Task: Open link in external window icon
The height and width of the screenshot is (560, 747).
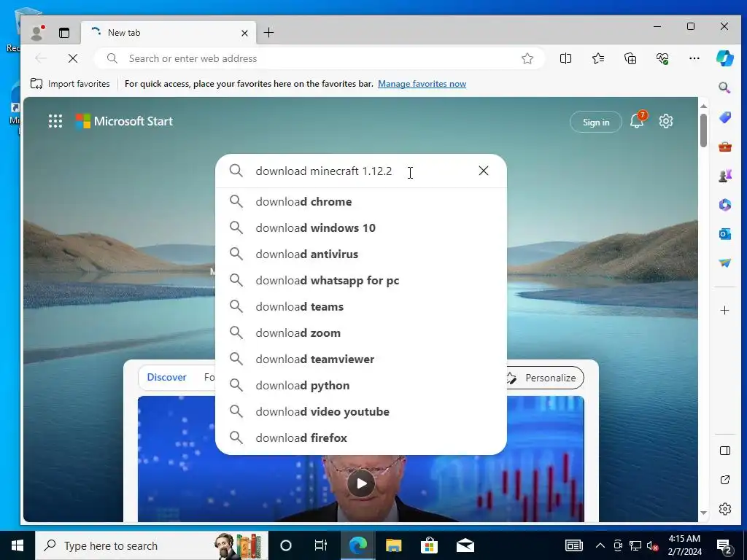Action: click(724, 480)
